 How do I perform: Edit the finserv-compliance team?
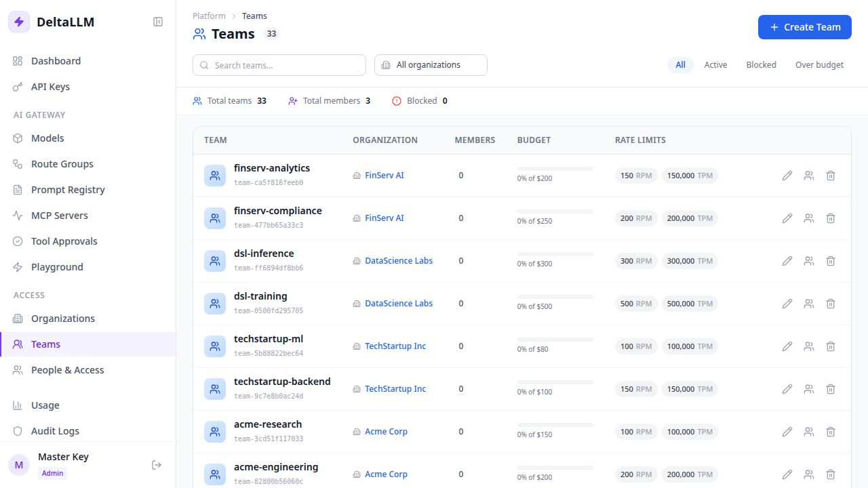[x=787, y=218]
